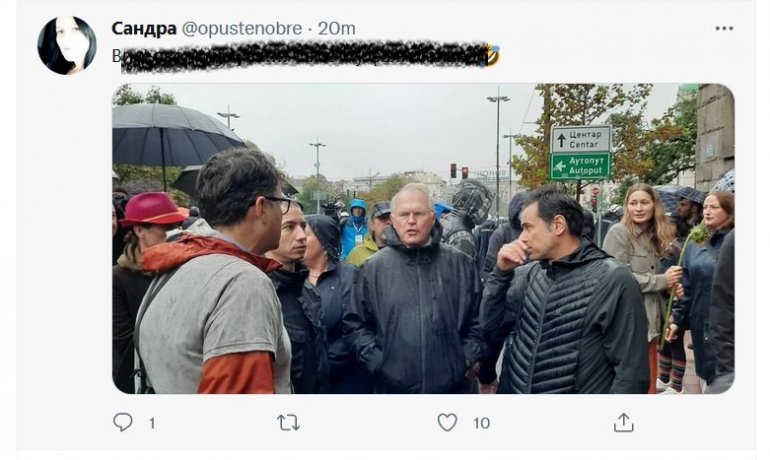The image size is (770, 460).
Task: Open the three-dot more options menu
Action: click(724, 28)
